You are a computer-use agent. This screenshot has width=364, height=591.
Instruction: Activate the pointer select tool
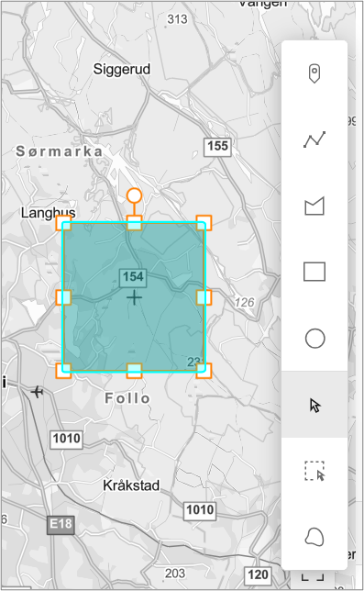click(x=314, y=405)
